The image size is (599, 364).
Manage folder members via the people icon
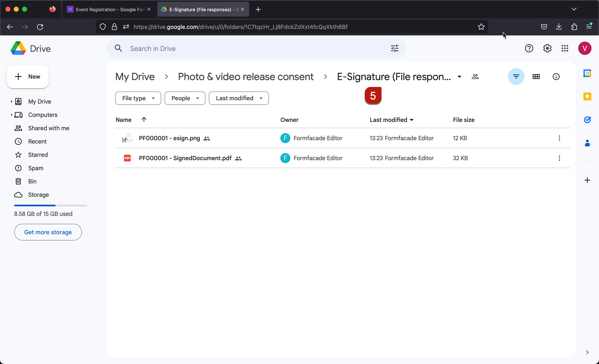pos(475,76)
